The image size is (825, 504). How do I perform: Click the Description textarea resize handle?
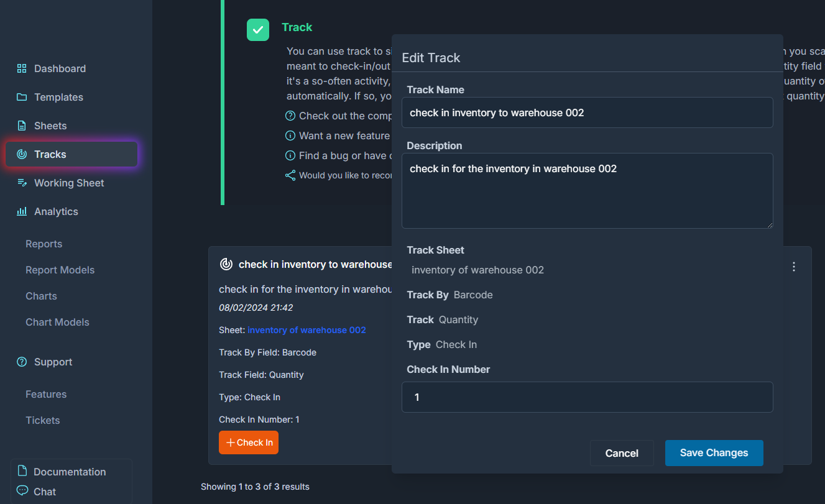click(769, 224)
